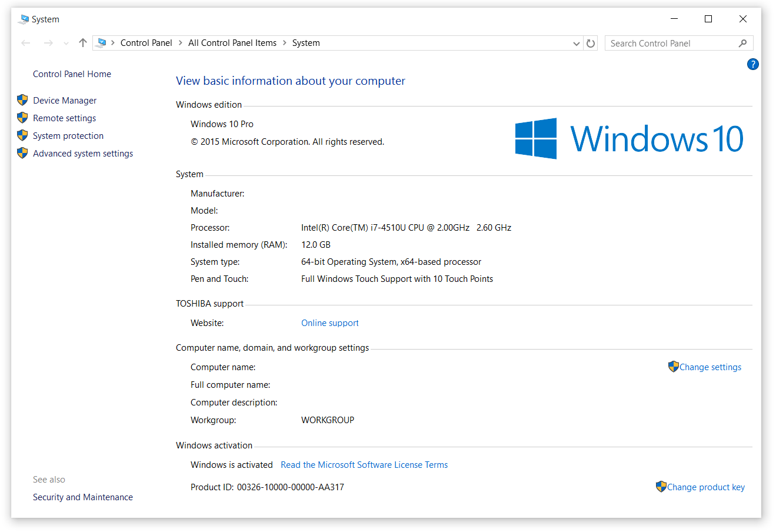Click Change product key
776x532 pixels.
(x=706, y=487)
